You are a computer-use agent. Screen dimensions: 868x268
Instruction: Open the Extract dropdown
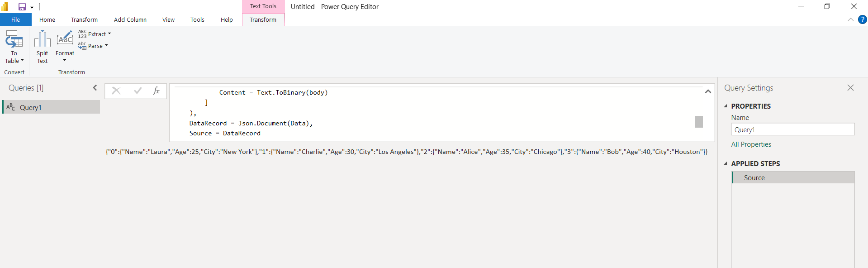95,34
